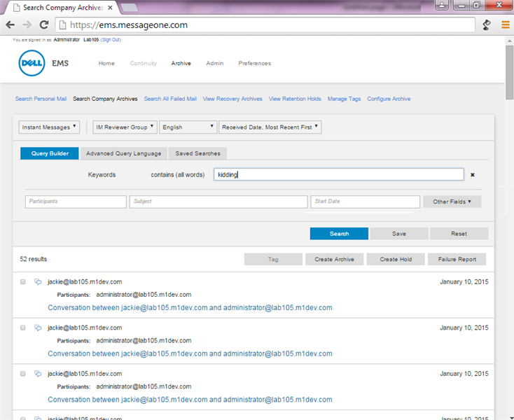Click the Failure Report button
Image resolution: width=514 pixels, height=420 pixels.
457,259
